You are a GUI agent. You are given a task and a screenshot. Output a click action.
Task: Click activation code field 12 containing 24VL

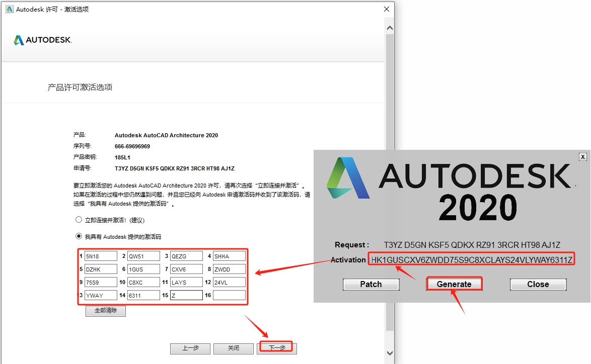pos(229,282)
